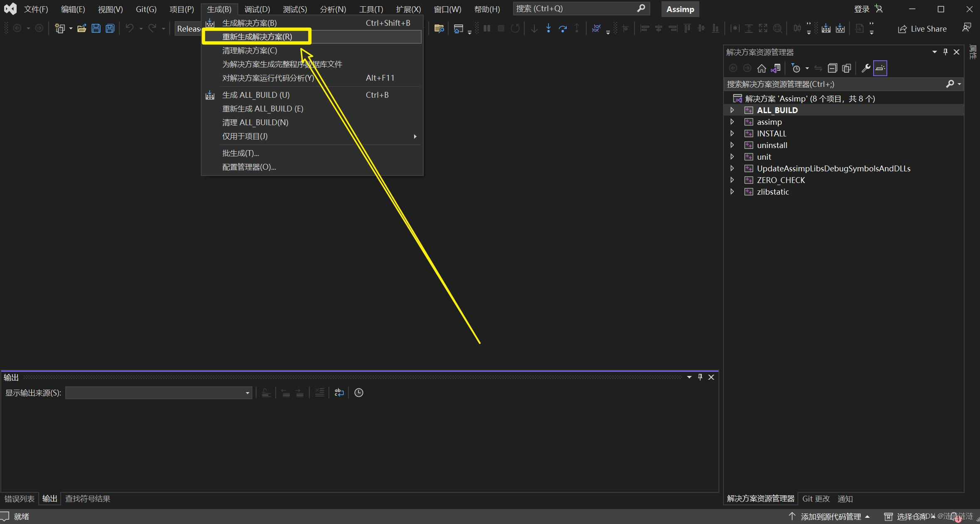
Task: Click Collapse All in Solution Explorer toolbar
Action: [x=832, y=68]
